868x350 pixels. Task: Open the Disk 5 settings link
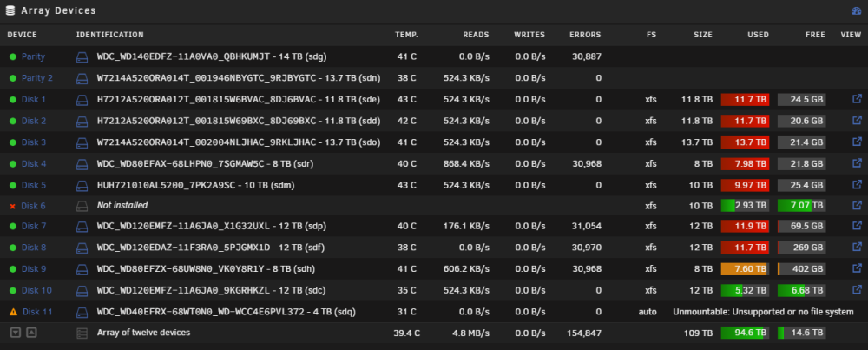34,185
